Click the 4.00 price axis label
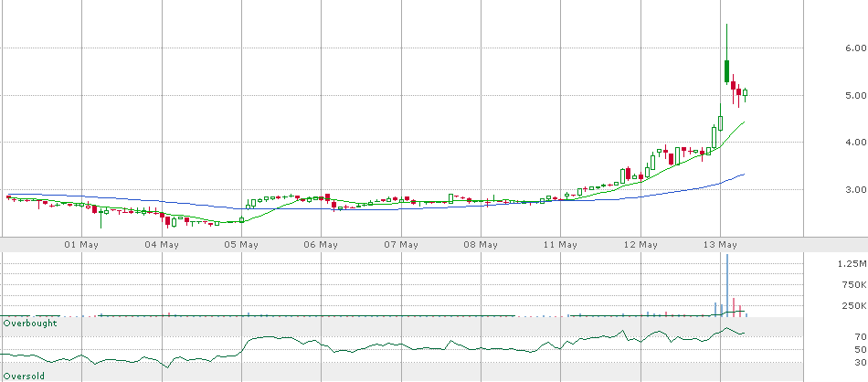The height and width of the screenshot is (382, 868). (856, 143)
